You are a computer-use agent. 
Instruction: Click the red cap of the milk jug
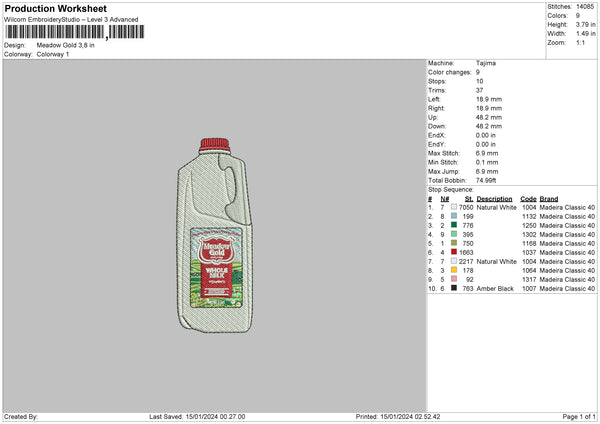coord(215,145)
